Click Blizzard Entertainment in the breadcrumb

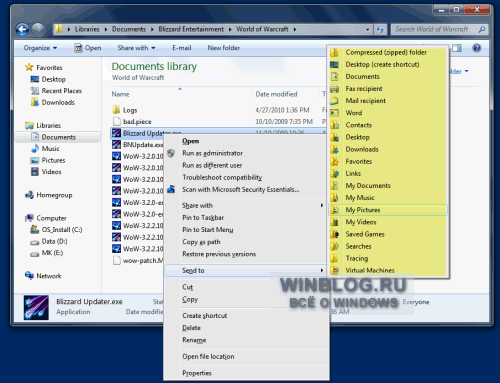tap(191, 29)
